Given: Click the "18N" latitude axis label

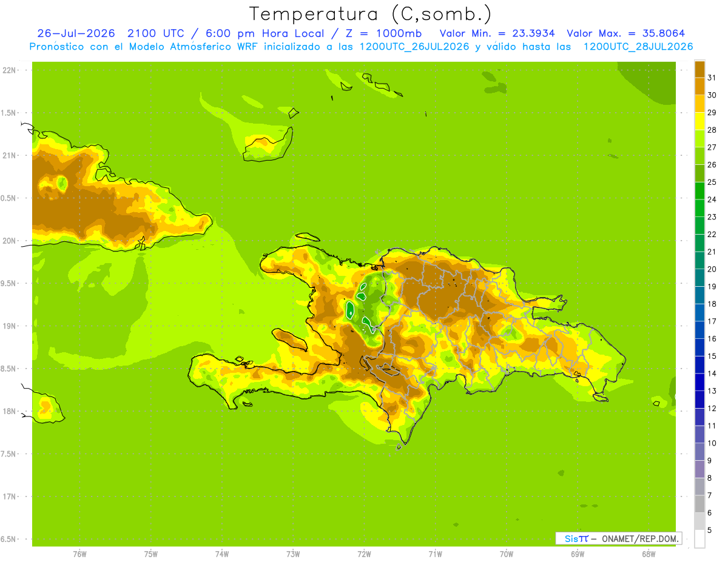Looking at the screenshot, I should [x=9, y=412].
